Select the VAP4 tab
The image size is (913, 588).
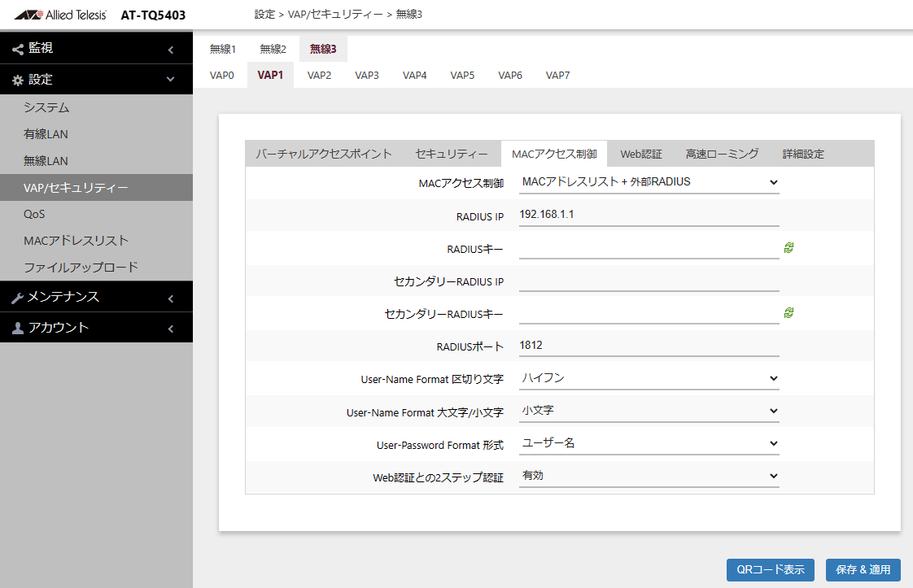(x=414, y=75)
